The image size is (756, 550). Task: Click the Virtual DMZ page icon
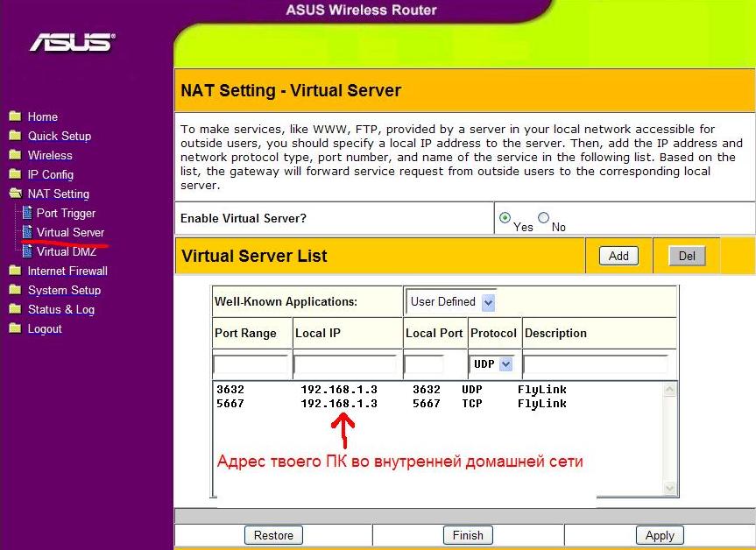coord(27,251)
